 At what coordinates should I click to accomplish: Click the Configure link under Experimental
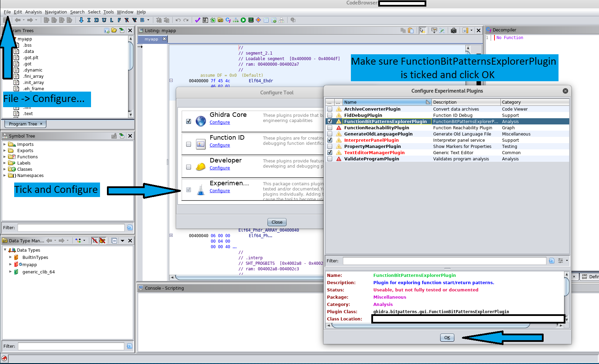220,191
